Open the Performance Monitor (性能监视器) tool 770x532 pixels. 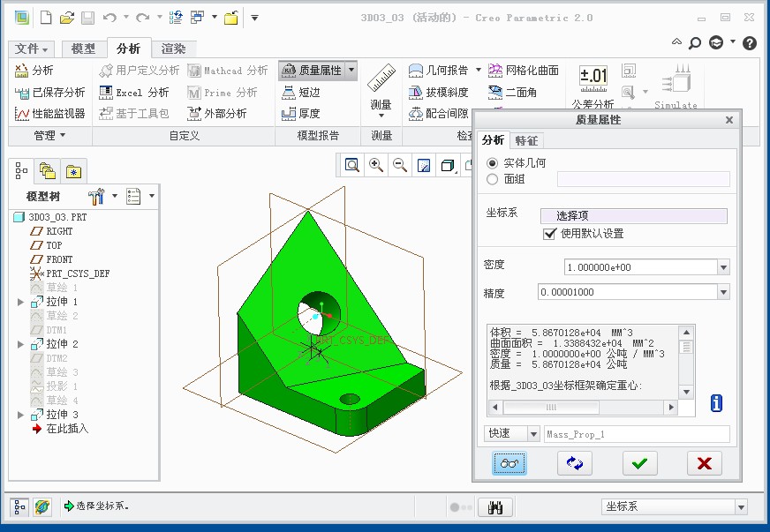point(50,113)
